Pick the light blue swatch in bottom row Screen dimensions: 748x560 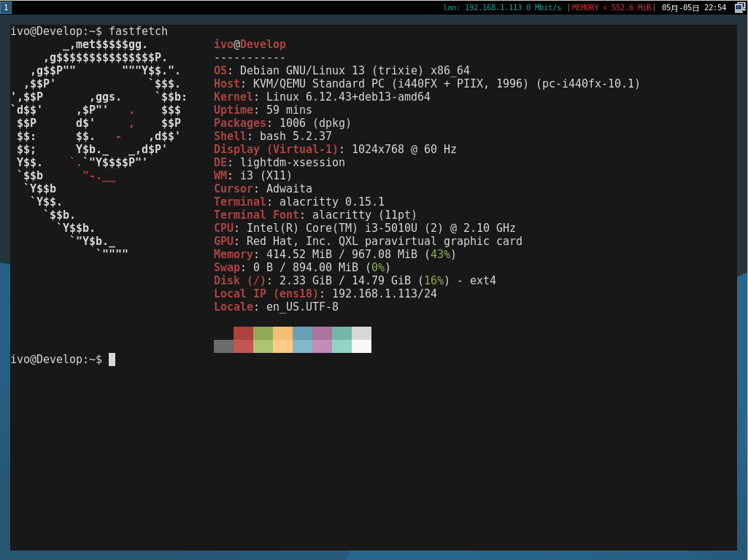point(302,346)
